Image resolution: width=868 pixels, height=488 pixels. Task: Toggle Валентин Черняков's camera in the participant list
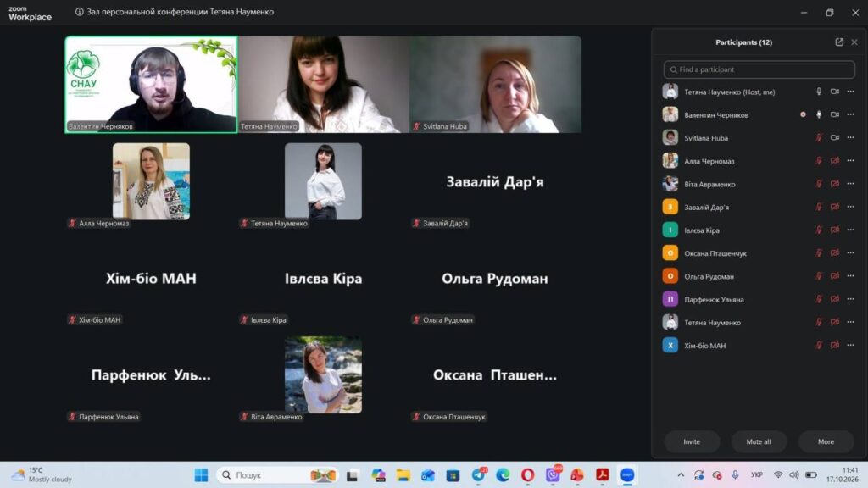pyautogui.click(x=835, y=114)
